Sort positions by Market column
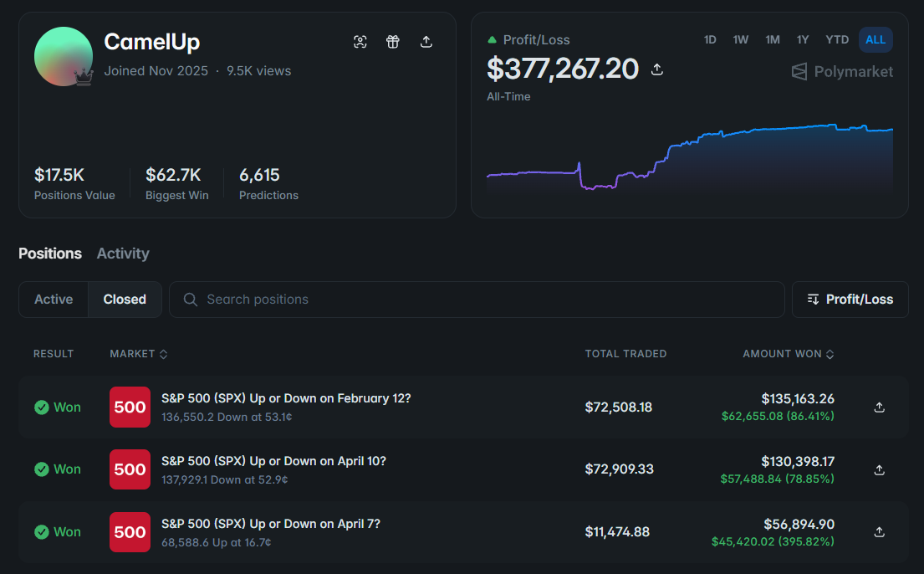 139,354
